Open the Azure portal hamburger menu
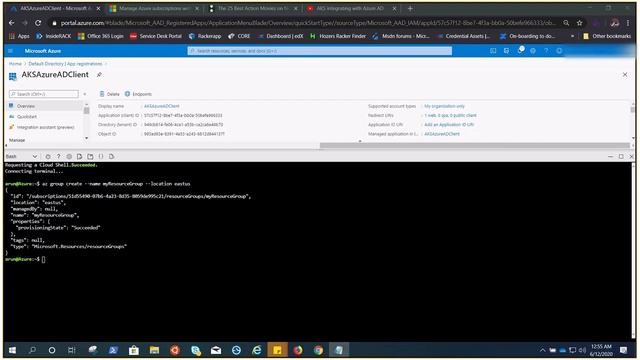The image size is (640, 360). [11, 51]
